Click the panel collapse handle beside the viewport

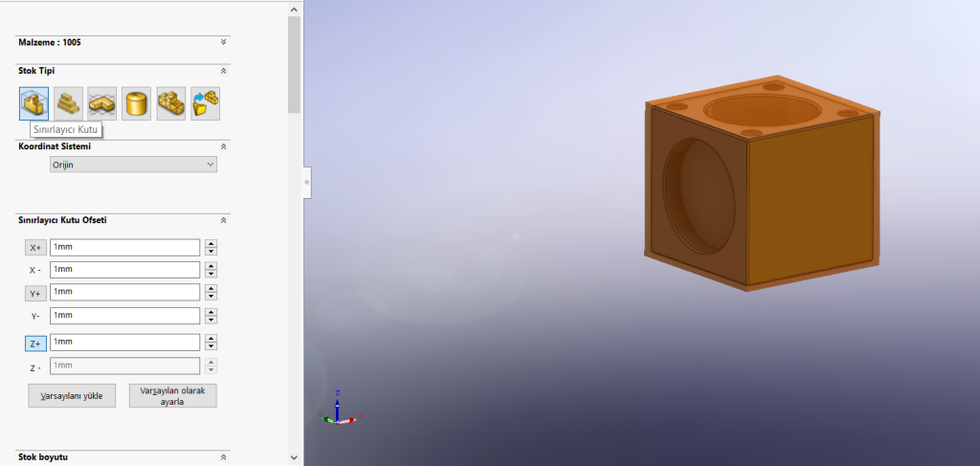[306, 181]
